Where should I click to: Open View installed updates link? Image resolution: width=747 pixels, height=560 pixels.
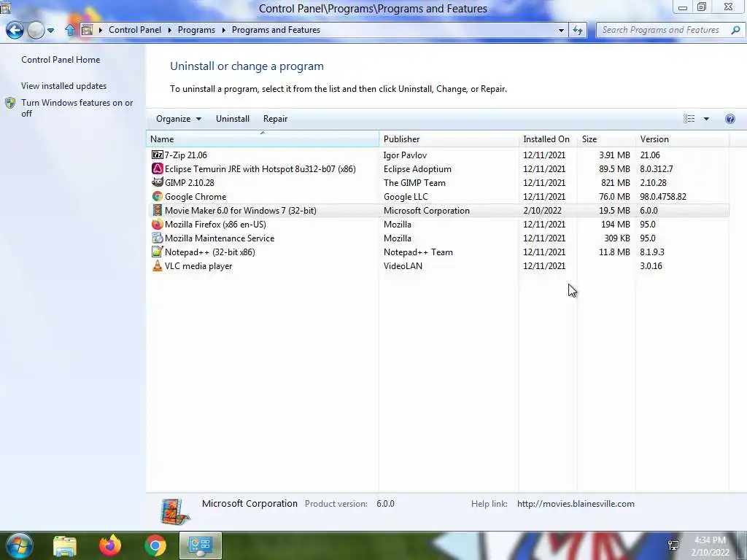[x=64, y=86]
